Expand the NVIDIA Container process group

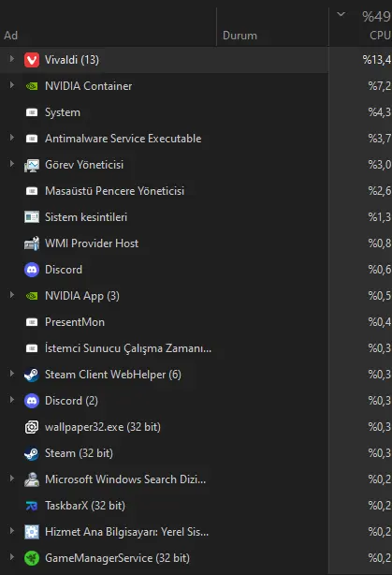pyautogui.click(x=12, y=85)
